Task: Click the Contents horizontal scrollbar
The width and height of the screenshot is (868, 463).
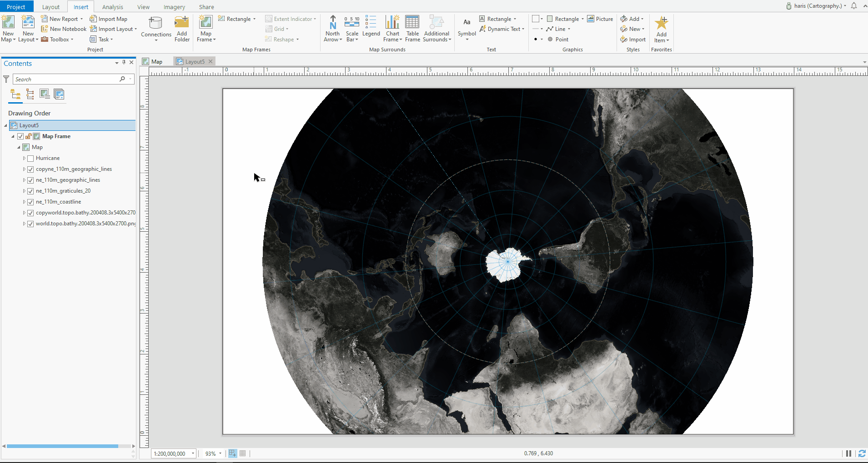Action: click(62, 446)
